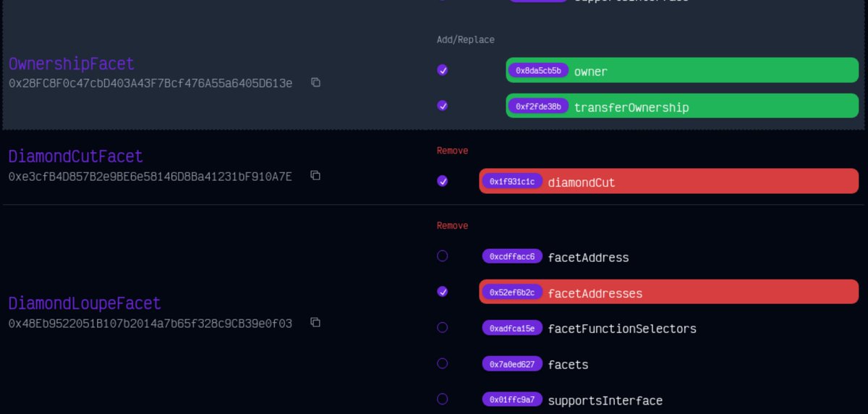Select the green owner function row
Image resolution: width=868 pixels, height=414 pixels.
click(682, 70)
